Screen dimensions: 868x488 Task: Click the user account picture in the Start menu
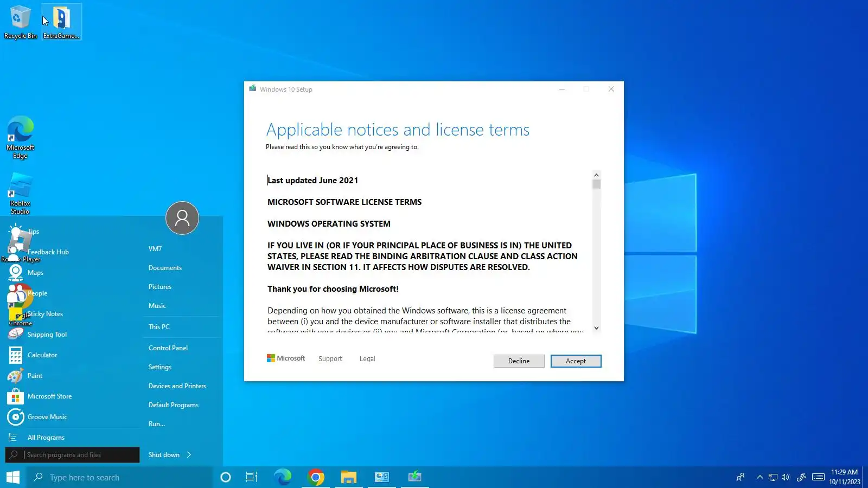(x=182, y=218)
